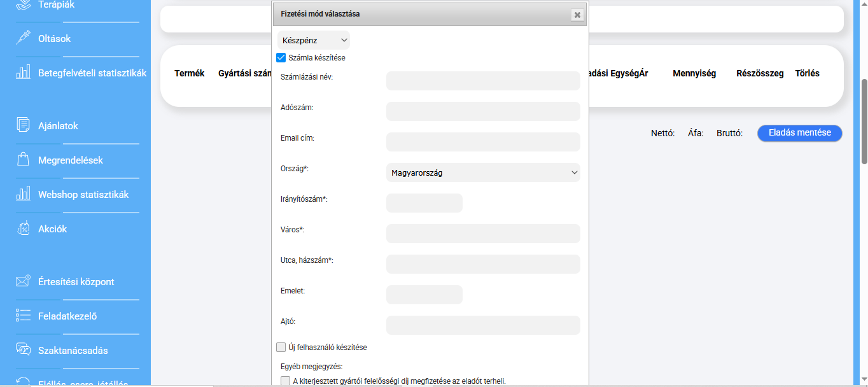The width and height of the screenshot is (868, 387).
Task: Uncheck the Számla készítése checkbox
Action: [x=281, y=58]
